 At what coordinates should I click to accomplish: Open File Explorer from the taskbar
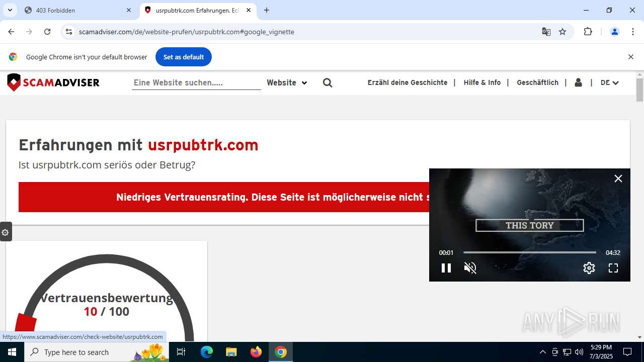pos(231,352)
